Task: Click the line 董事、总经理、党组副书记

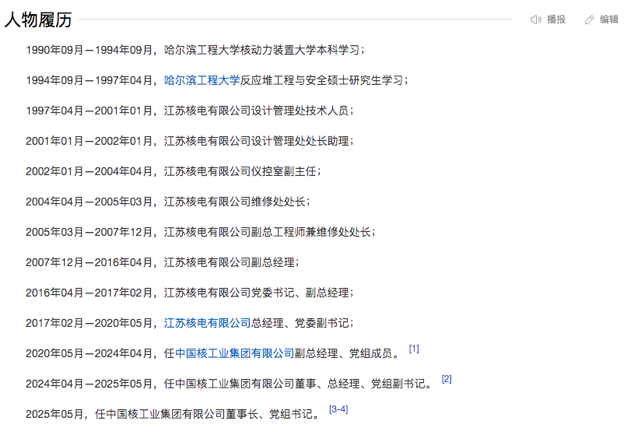Action: [229, 384]
